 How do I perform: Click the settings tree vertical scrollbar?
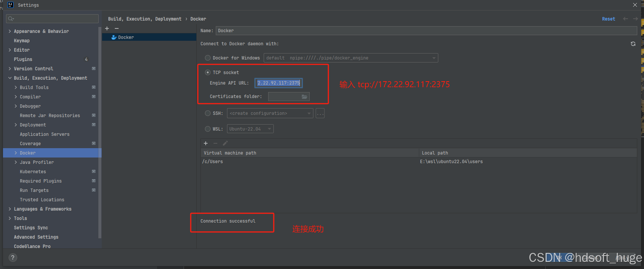(x=99, y=132)
